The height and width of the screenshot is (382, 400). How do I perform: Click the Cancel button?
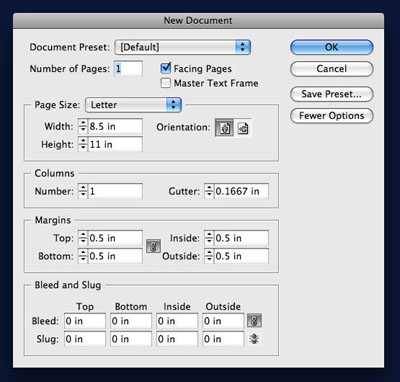tap(332, 69)
